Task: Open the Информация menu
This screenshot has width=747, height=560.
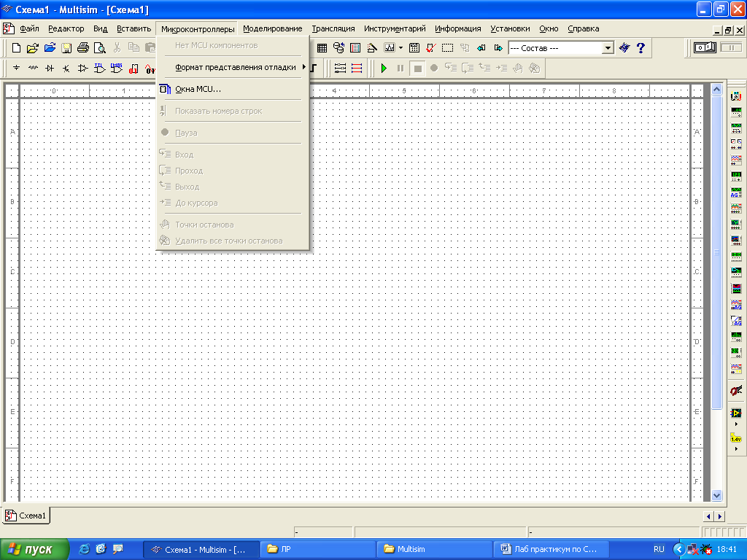Action: click(458, 28)
